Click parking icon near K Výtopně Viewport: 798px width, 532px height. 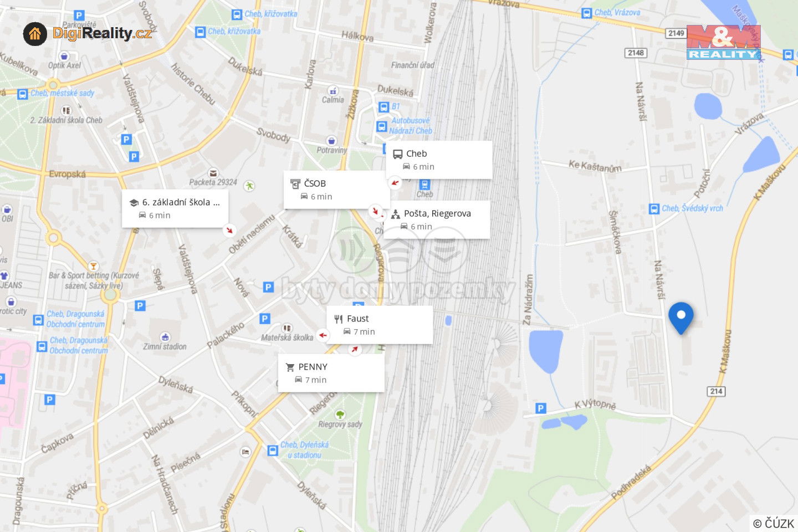coord(541,408)
